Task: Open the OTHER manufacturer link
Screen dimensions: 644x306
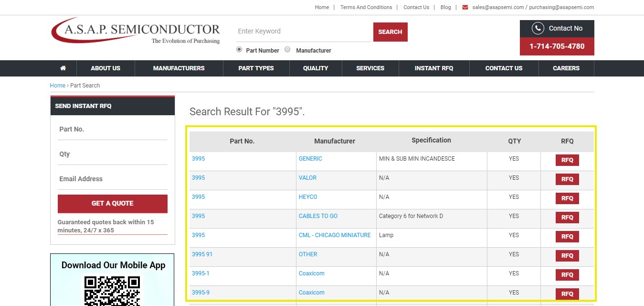Action: (308, 254)
